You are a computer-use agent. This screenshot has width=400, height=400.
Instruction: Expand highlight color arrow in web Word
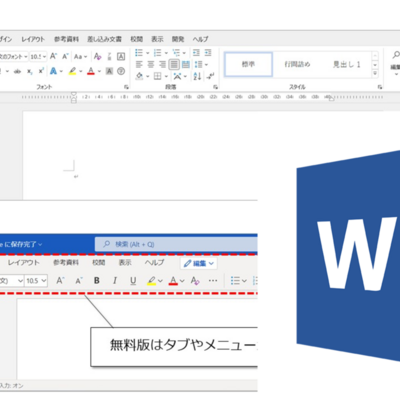[160, 281]
